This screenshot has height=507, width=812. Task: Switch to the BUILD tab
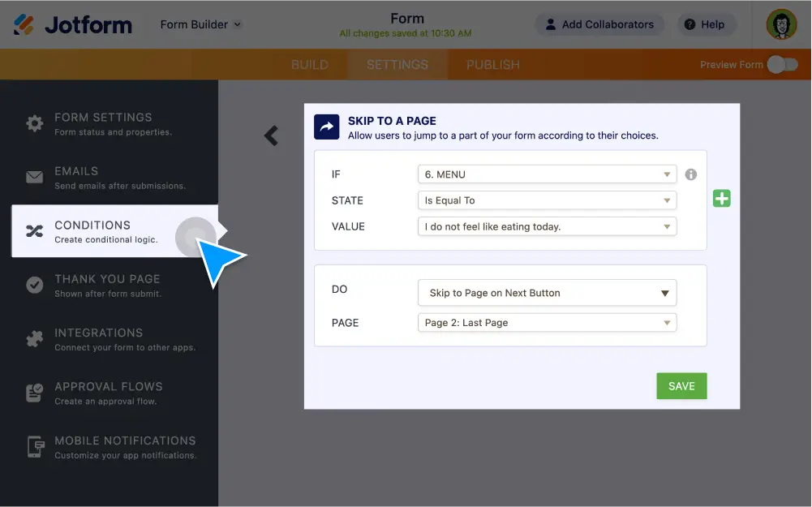[x=309, y=65]
